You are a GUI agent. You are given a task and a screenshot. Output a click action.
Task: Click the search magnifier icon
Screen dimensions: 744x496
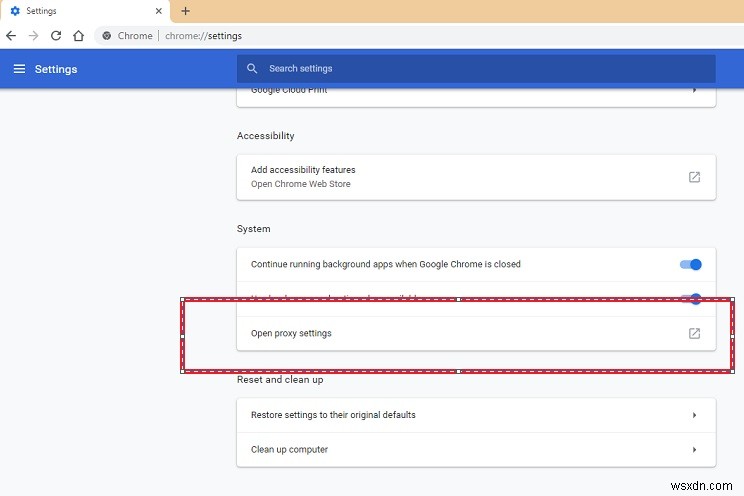(252, 69)
